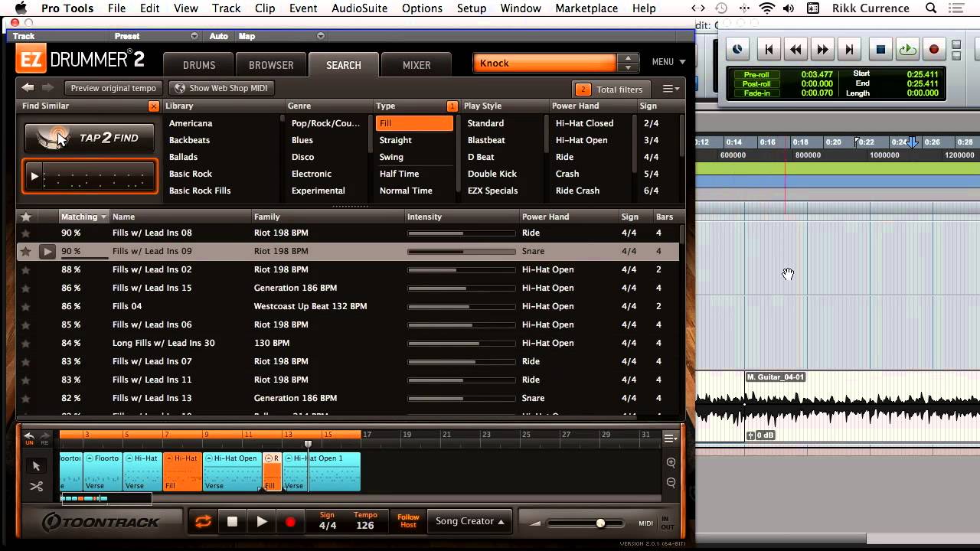The image size is (980, 551).
Task: Play preview of Fills w/ Lead Ins 09
Action: (47, 251)
